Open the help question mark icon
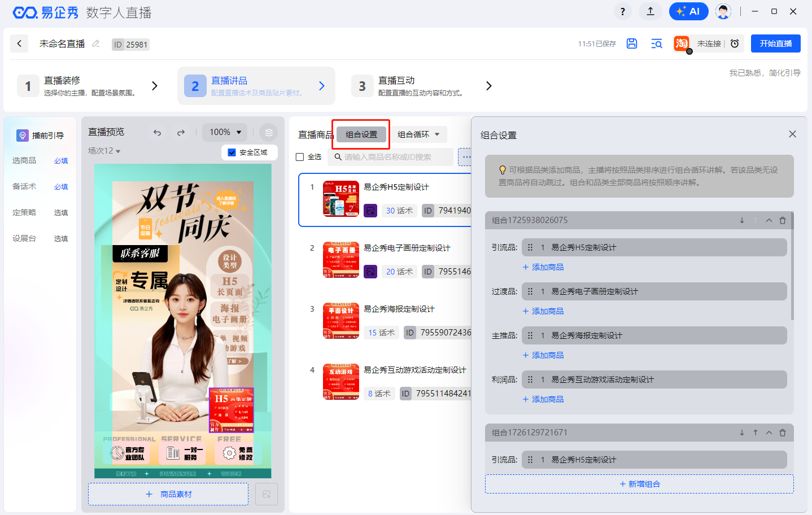Screen dimensions: 812x515 (622, 11)
